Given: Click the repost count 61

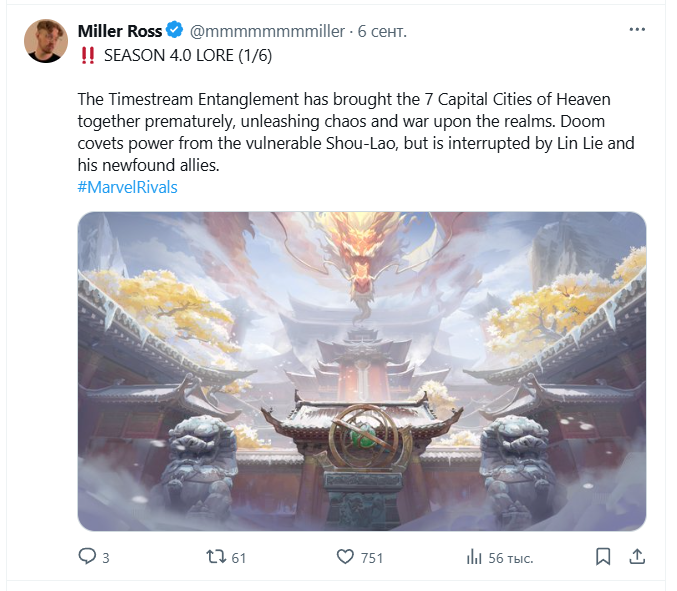Looking at the screenshot, I should point(239,558).
